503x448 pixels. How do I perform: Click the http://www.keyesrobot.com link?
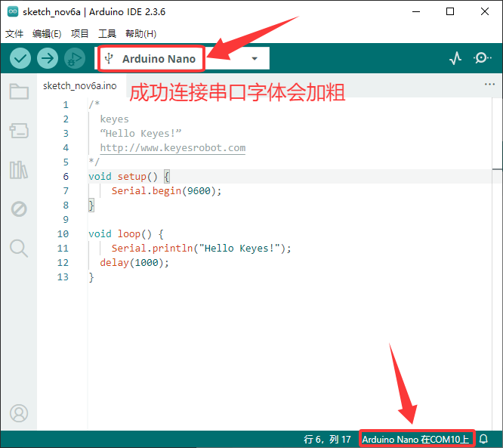173,148
